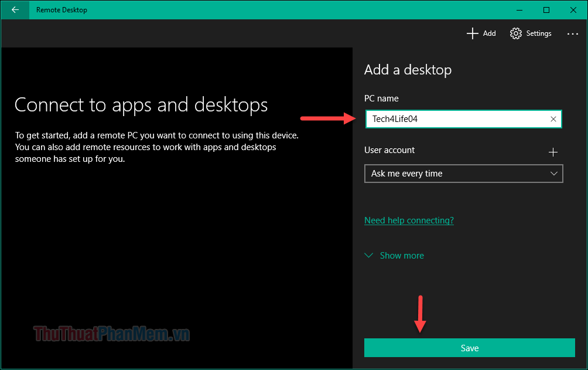Click the Remote Desktop title text
588x370 pixels.
pos(61,10)
